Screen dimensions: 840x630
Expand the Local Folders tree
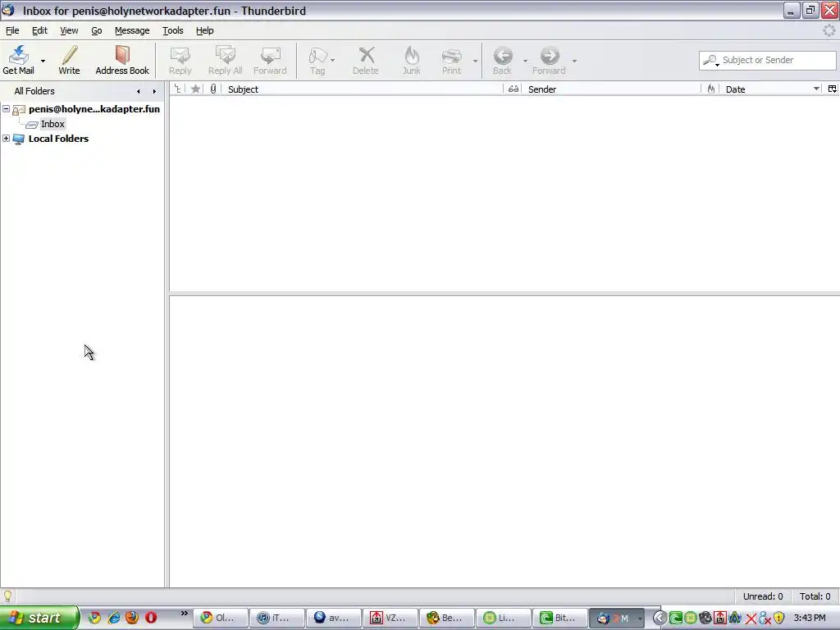pyautogui.click(x=6, y=138)
